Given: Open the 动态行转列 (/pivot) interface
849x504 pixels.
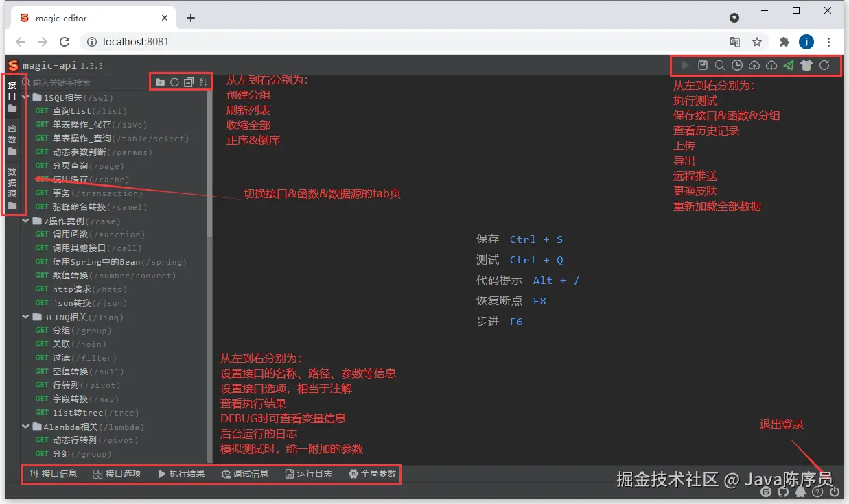Looking at the screenshot, I should coord(86,440).
